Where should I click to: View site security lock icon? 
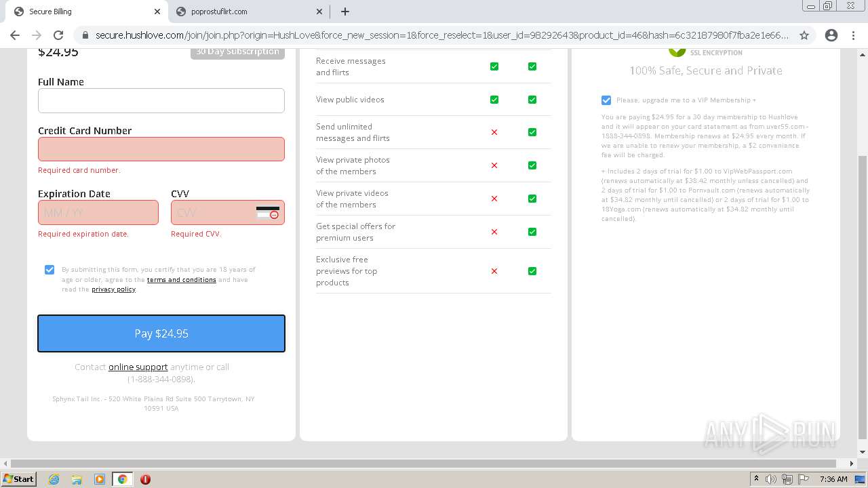(85, 35)
